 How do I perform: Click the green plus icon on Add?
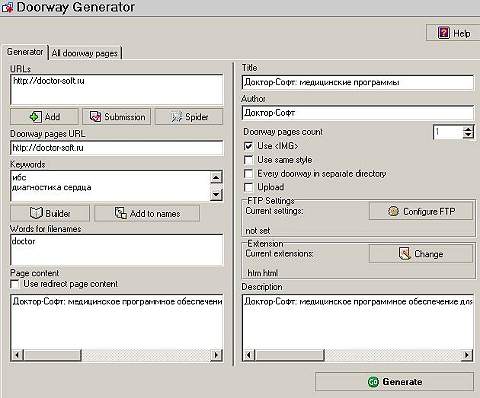(35, 117)
